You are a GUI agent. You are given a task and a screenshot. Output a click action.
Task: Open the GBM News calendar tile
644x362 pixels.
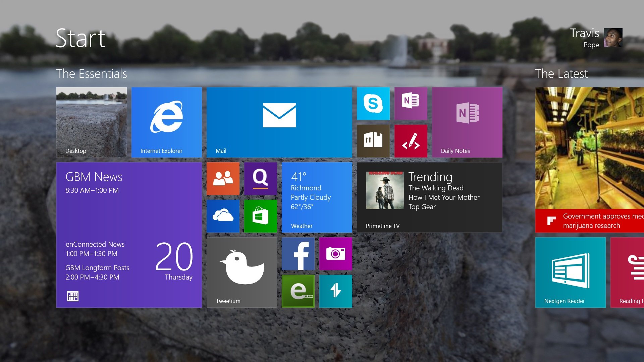[x=129, y=235]
